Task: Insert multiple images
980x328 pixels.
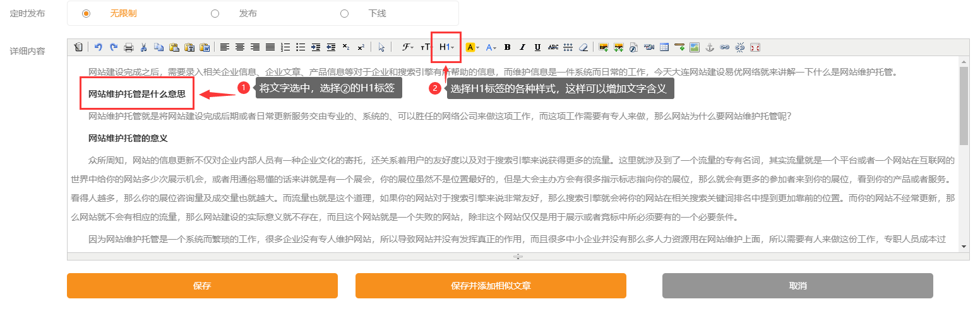Action: (619, 47)
